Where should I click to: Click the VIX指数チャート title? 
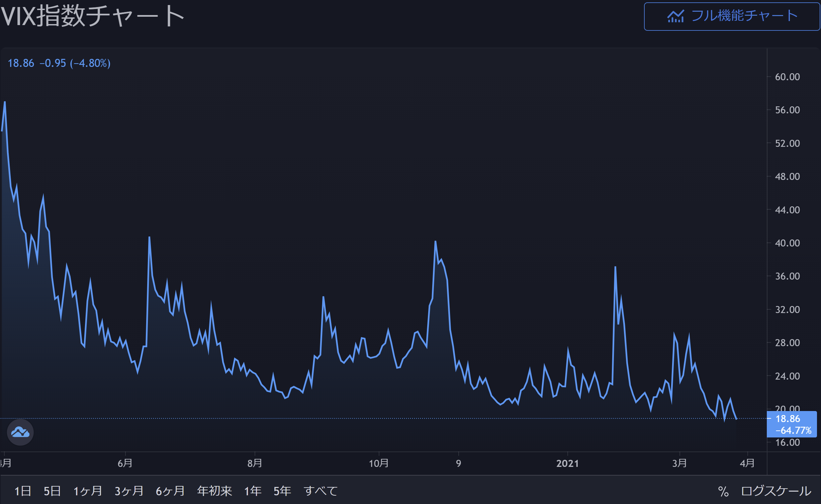[92, 16]
